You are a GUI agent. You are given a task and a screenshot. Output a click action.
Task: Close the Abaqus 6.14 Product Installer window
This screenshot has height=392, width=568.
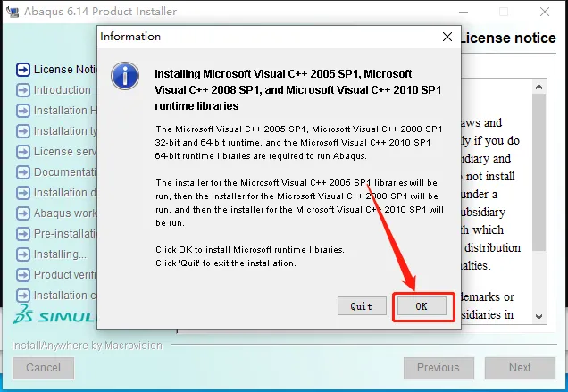545,12
